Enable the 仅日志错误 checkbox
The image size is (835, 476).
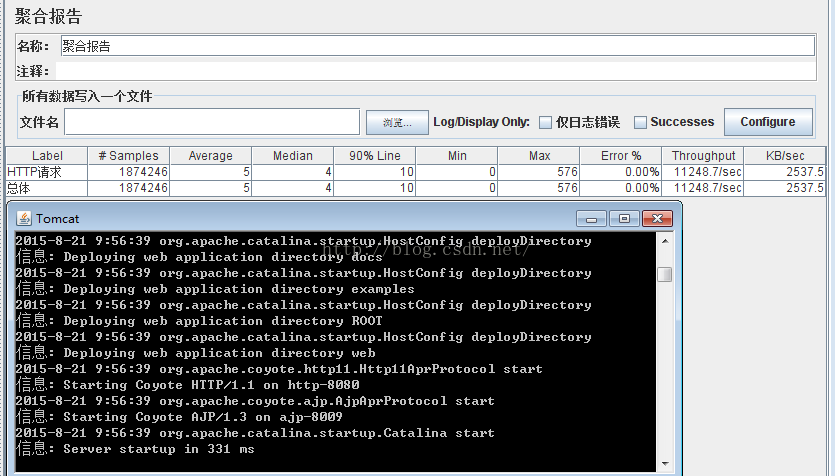pyautogui.click(x=545, y=122)
